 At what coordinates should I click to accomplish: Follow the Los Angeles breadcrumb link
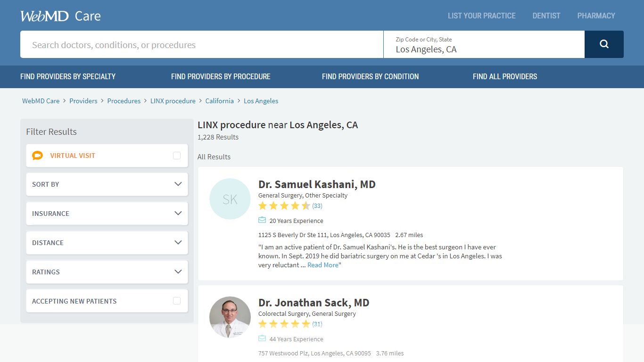point(261,101)
